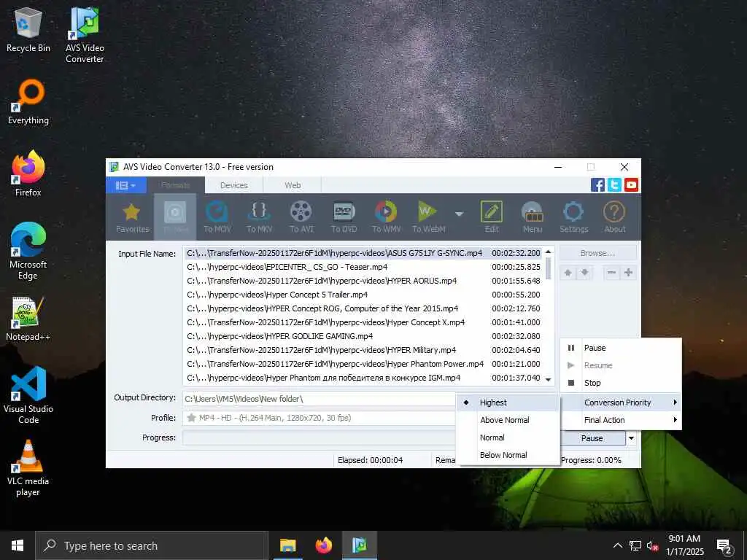Switch to the Formats tab
This screenshot has height=560, width=747.
[x=176, y=185]
